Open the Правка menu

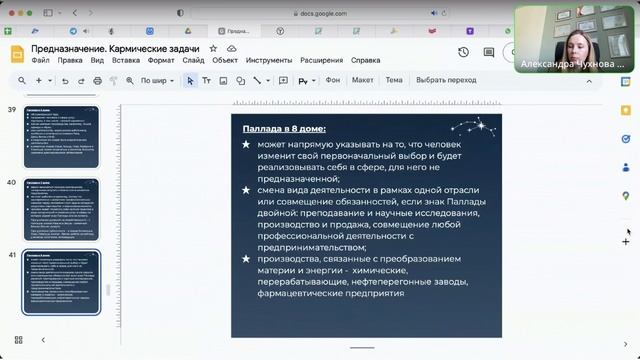[70, 60]
